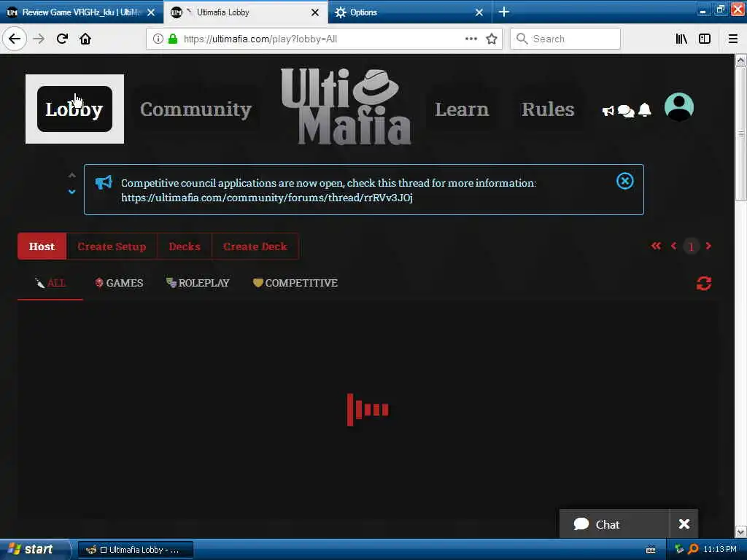Open the Learn navigation item

pyautogui.click(x=462, y=109)
